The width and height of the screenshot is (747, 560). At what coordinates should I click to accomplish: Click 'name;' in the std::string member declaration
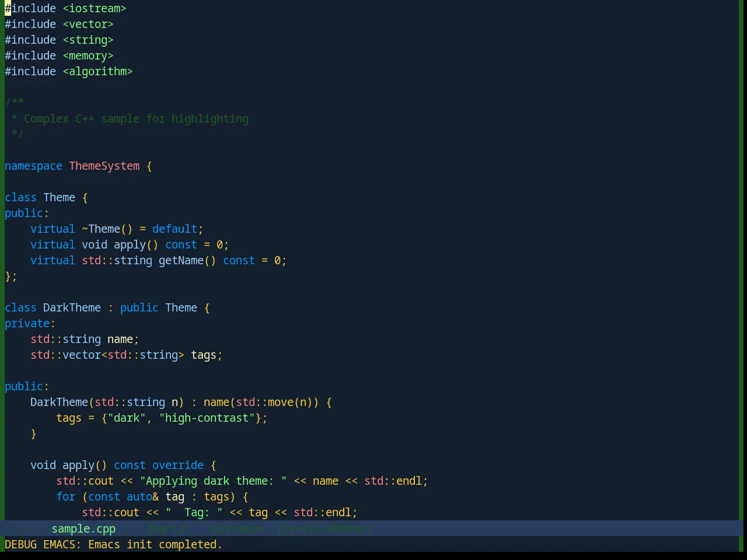click(x=123, y=339)
